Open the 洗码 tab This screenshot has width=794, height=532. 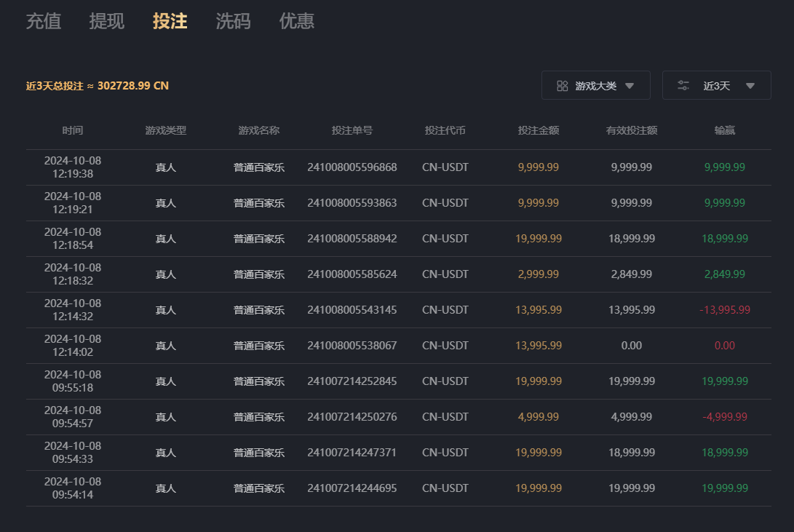234,21
